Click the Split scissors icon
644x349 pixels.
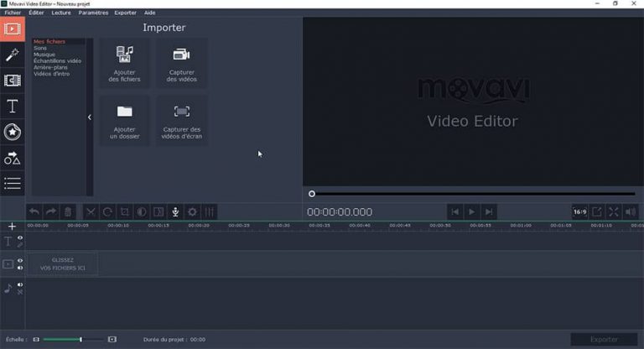tap(91, 212)
